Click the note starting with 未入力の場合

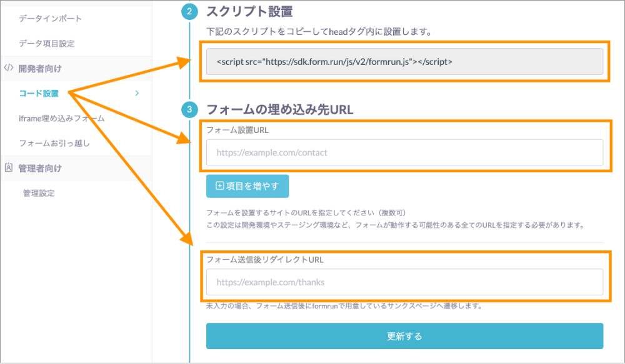click(x=345, y=307)
